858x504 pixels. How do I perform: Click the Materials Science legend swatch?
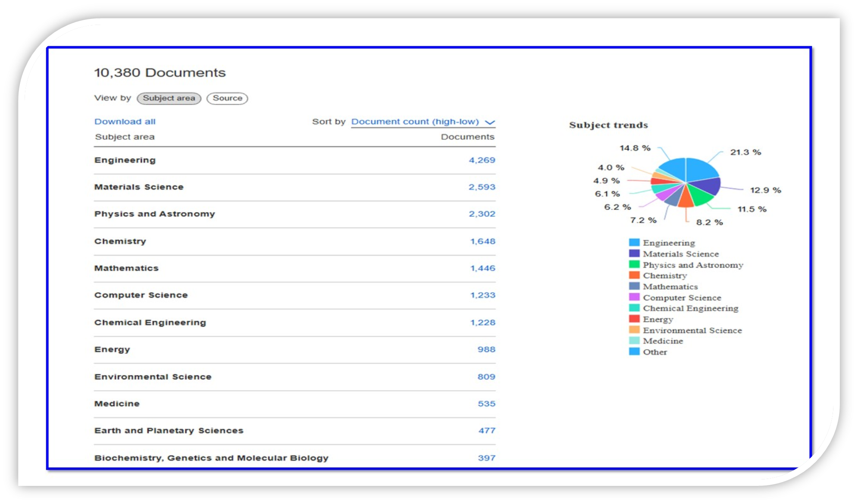tap(634, 254)
